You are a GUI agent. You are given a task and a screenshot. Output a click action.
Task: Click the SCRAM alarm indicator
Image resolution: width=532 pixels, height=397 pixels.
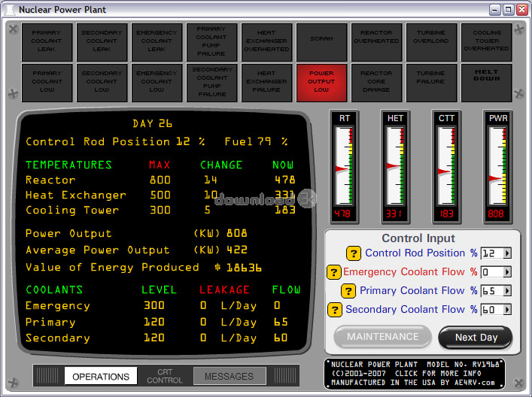click(x=321, y=42)
